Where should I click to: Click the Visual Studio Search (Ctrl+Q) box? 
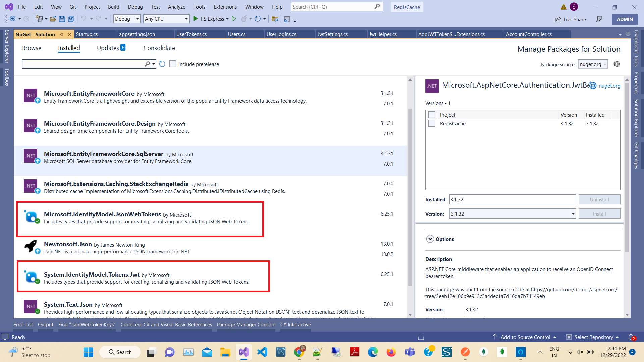337,7
